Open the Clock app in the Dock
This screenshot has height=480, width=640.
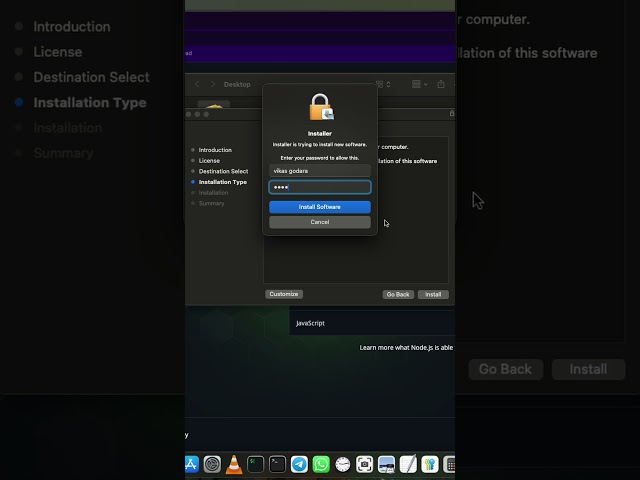[343, 464]
